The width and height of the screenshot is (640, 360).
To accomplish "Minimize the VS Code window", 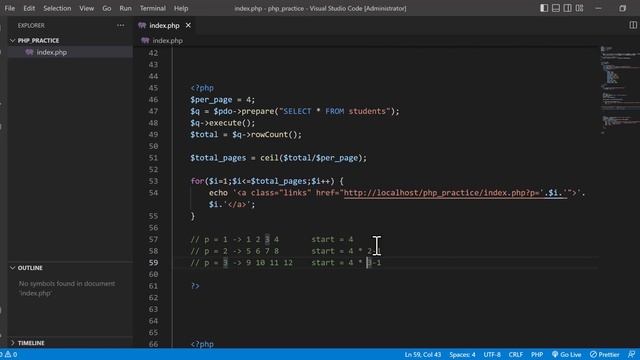I will coord(598,8).
